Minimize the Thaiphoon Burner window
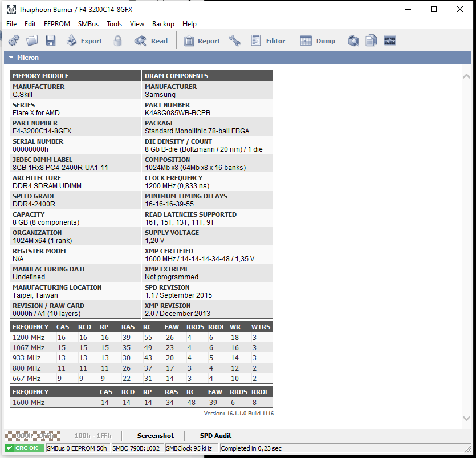The image size is (476, 458). [x=408, y=10]
